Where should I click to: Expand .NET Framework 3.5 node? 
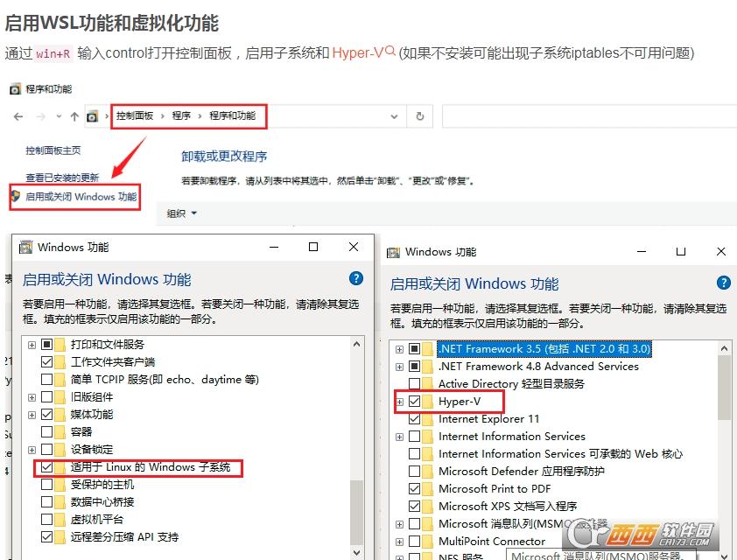(x=399, y=349)
